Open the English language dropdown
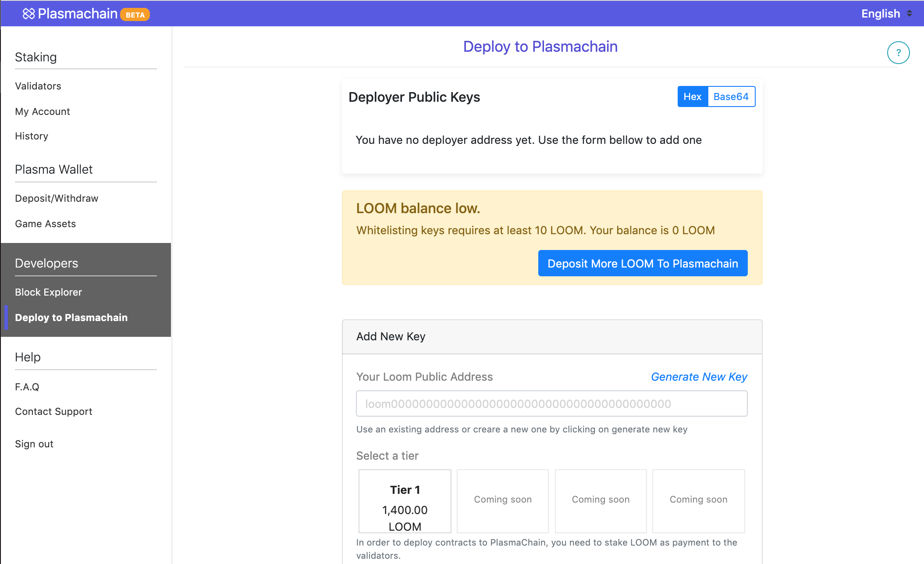The width and height of the screenshot is (924, 564). [x=887, y=14]
